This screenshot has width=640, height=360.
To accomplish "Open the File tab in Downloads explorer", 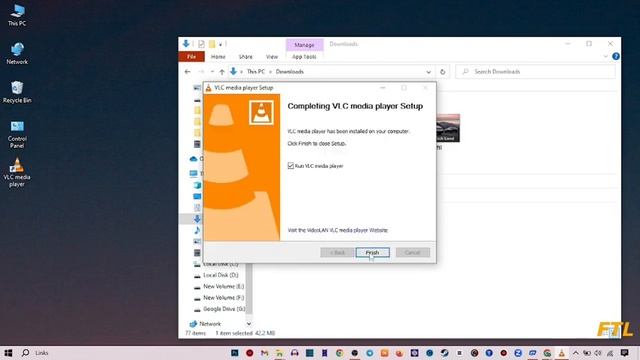I will tap(191, 57).
